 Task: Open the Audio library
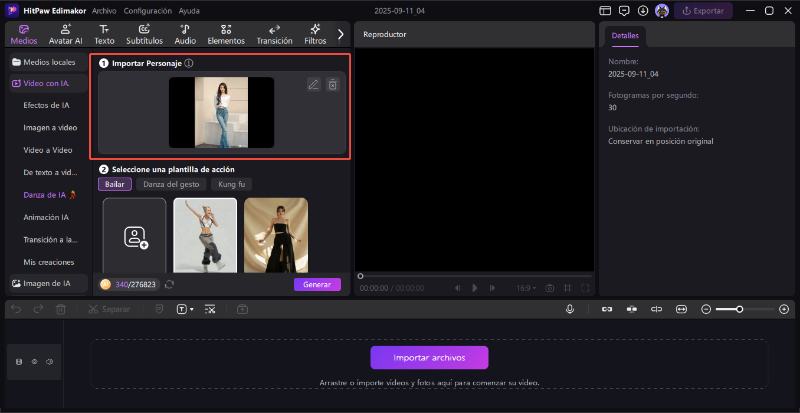click(x=185, y=35)
